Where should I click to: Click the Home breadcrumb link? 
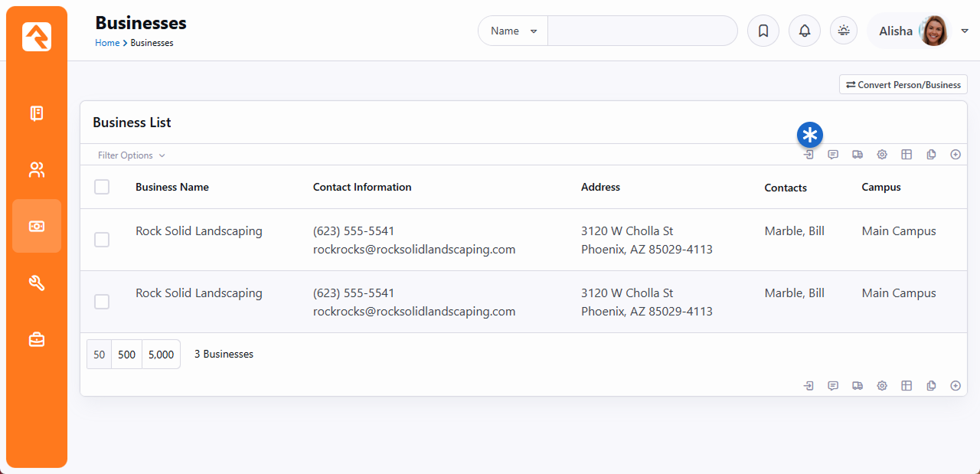click(x=107, y=43)
